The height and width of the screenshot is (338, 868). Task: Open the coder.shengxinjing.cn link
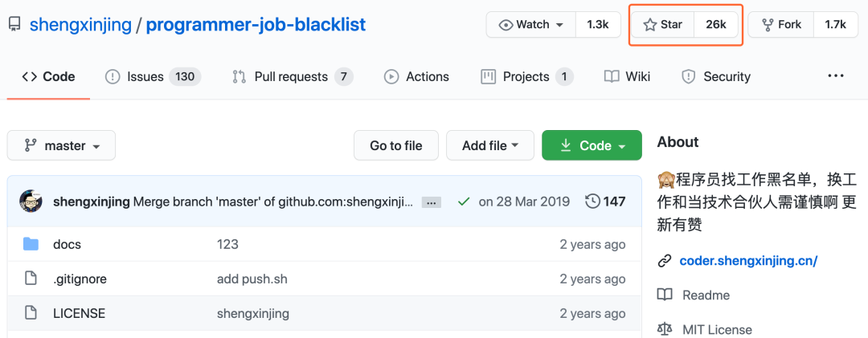[x=748, y=260]
